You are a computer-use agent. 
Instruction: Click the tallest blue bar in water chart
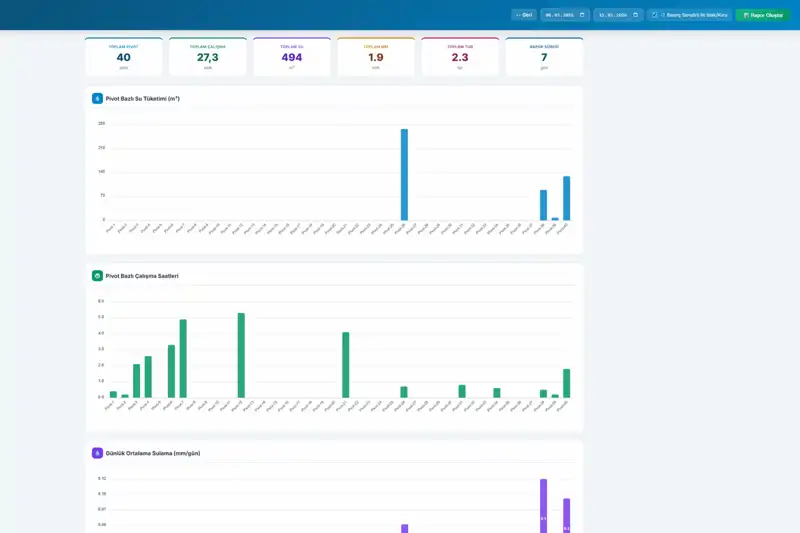point(404,175)
